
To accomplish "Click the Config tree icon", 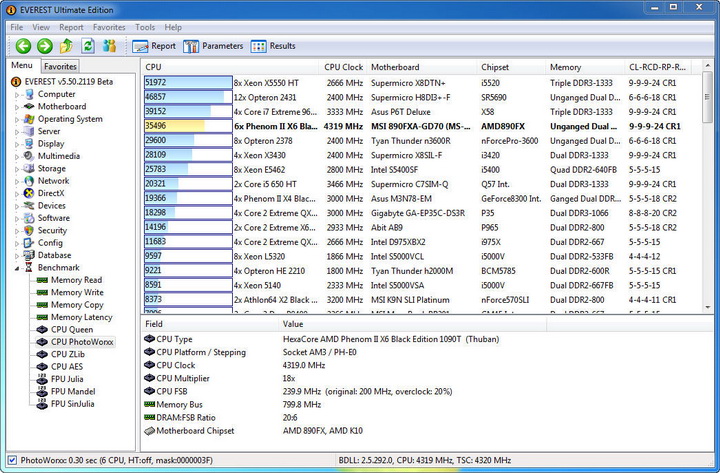I will click(29, 243).
